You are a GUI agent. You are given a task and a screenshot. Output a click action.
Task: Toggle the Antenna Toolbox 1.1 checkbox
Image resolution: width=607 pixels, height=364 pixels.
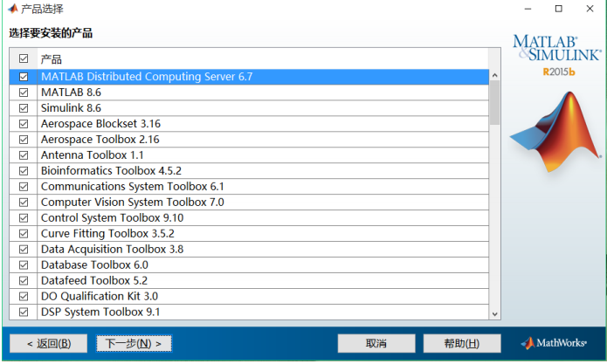[x=24, y=155]
